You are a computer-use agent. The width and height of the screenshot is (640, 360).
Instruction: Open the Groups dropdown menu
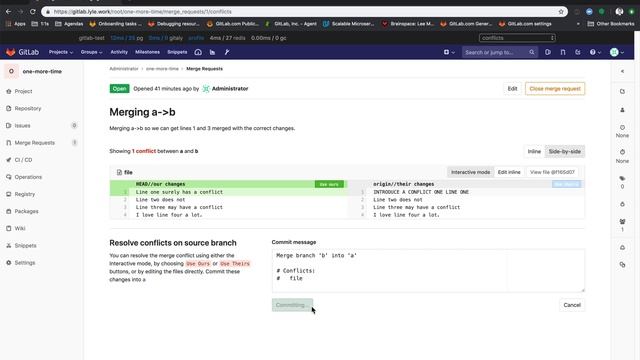point(91,52)
